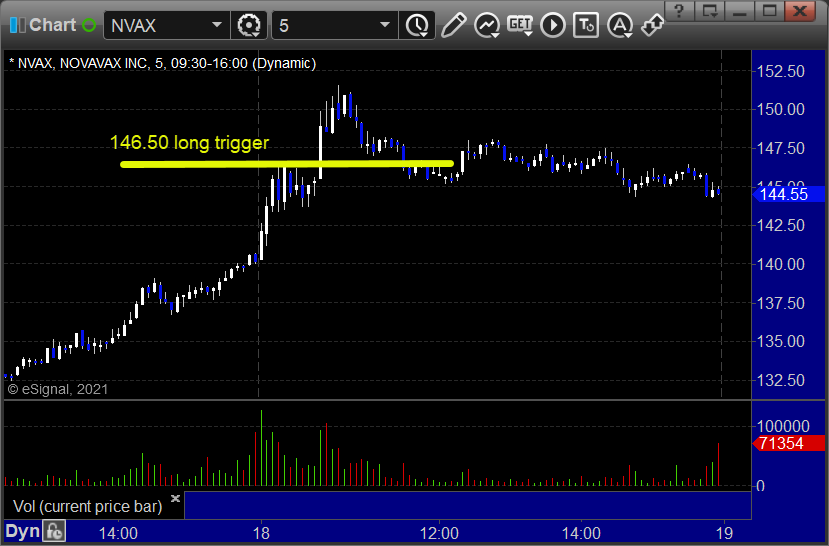This screenshot has height=546, width=829.
Task: Click the 152.50 price axis label
Action: coord(781,71)
